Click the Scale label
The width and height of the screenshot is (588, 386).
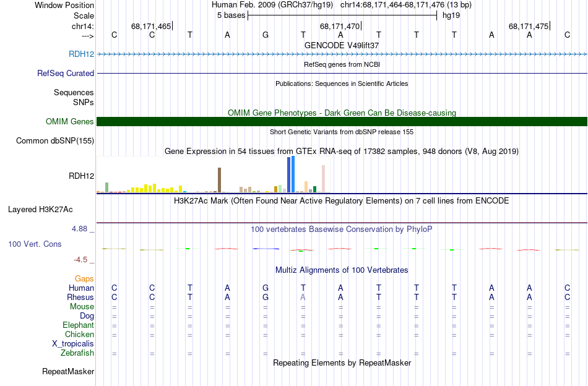pos(84,15)
